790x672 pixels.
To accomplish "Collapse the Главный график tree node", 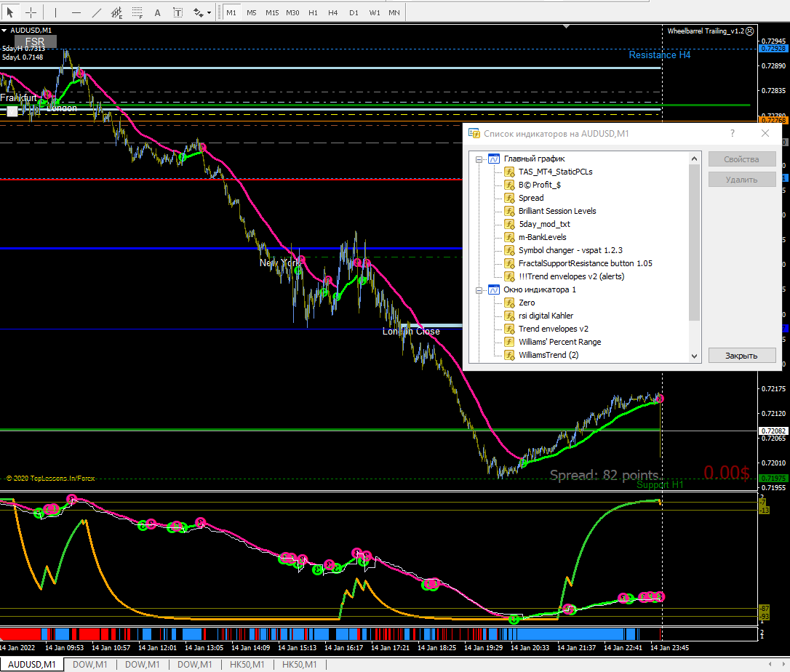I will click(479, 159).
